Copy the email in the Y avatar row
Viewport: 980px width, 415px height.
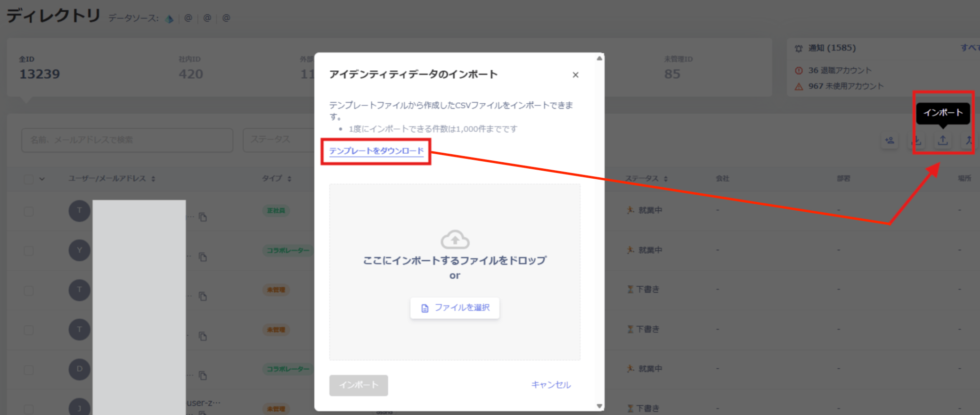pyautogui.click(x=203, y=257)
